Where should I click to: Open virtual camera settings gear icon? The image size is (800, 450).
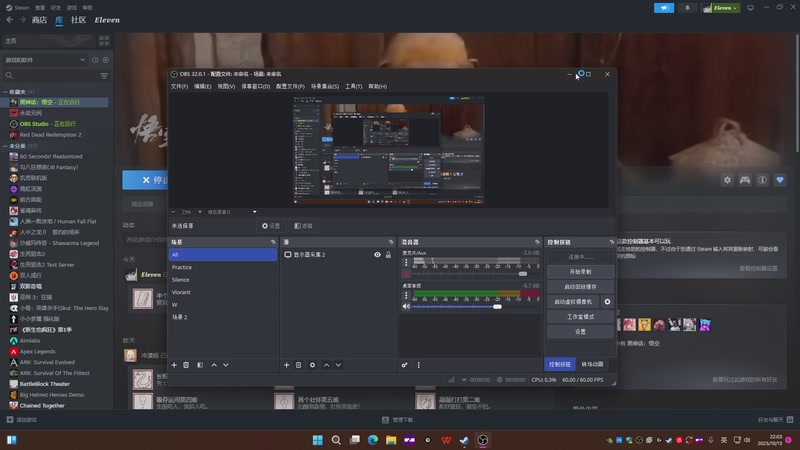click(x=607, y=301)
